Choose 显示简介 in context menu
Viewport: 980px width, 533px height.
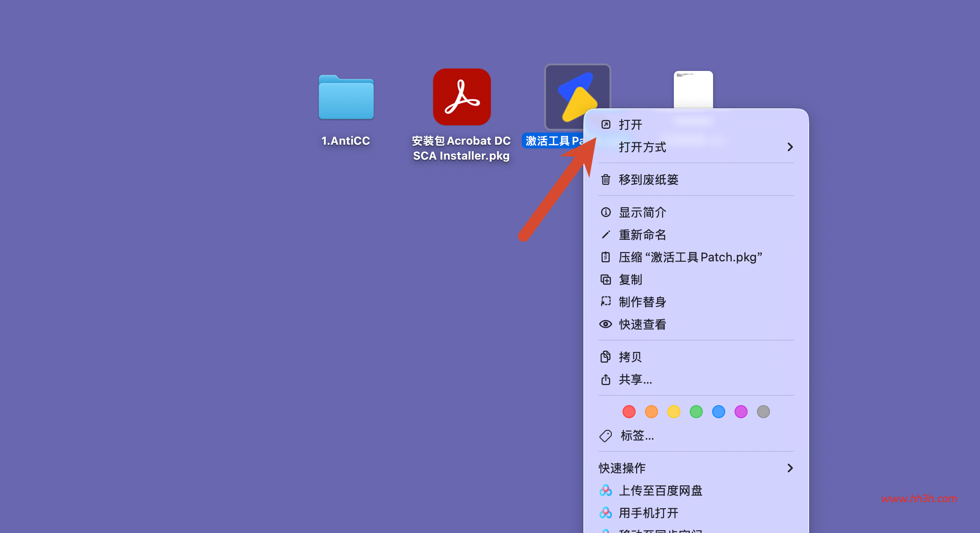point(696,212)
